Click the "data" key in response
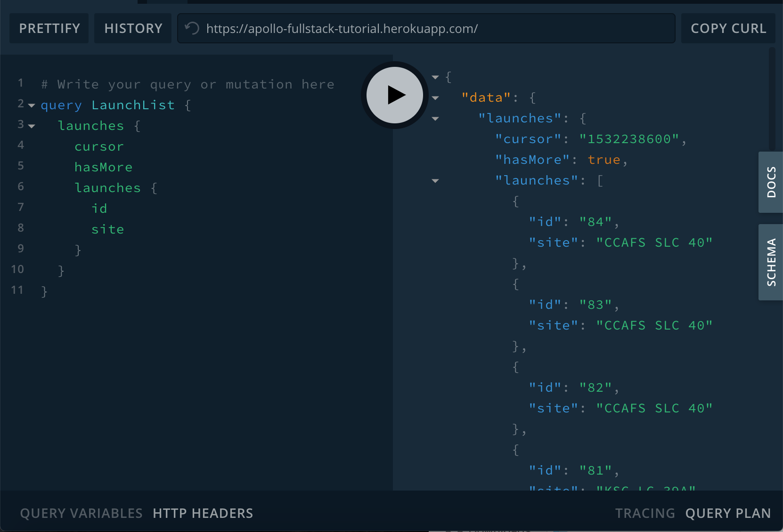Screen dimensions: 783x532 coord(487,97)
